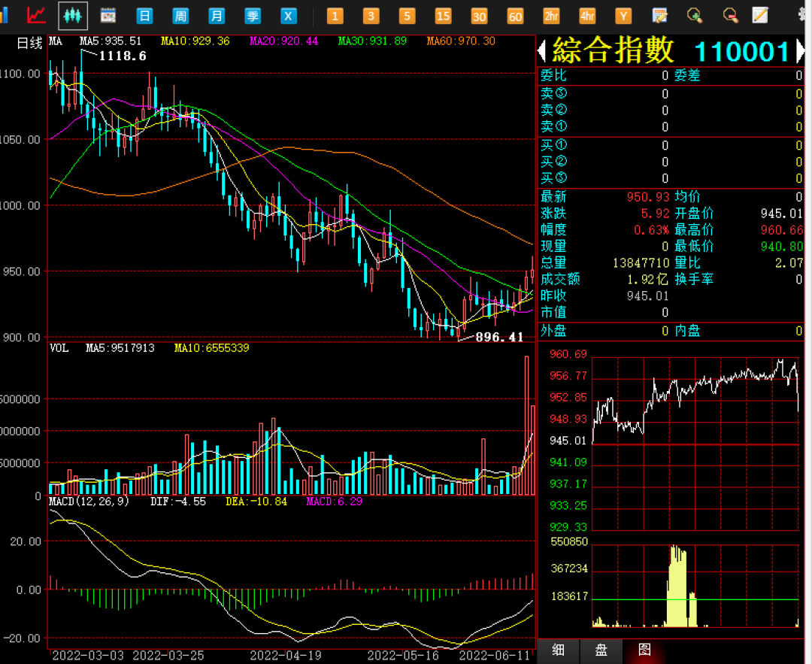Screen dimensions: 812x664
Task: Open the notepad drawing tool icon
Action: tap(759, 15)
